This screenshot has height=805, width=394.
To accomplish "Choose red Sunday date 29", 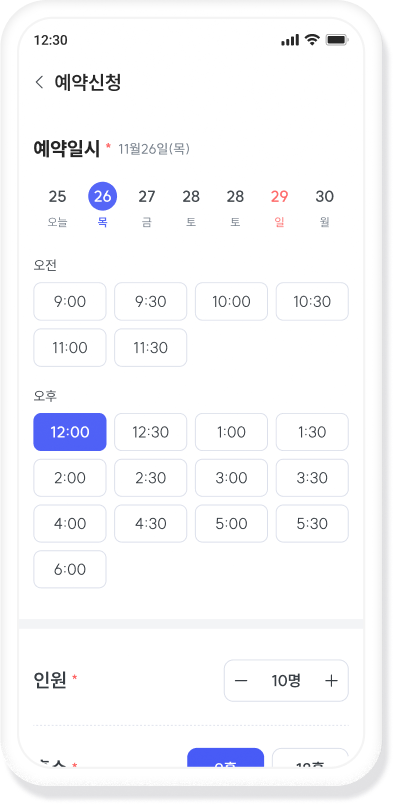I will click(x=279, y=206).
